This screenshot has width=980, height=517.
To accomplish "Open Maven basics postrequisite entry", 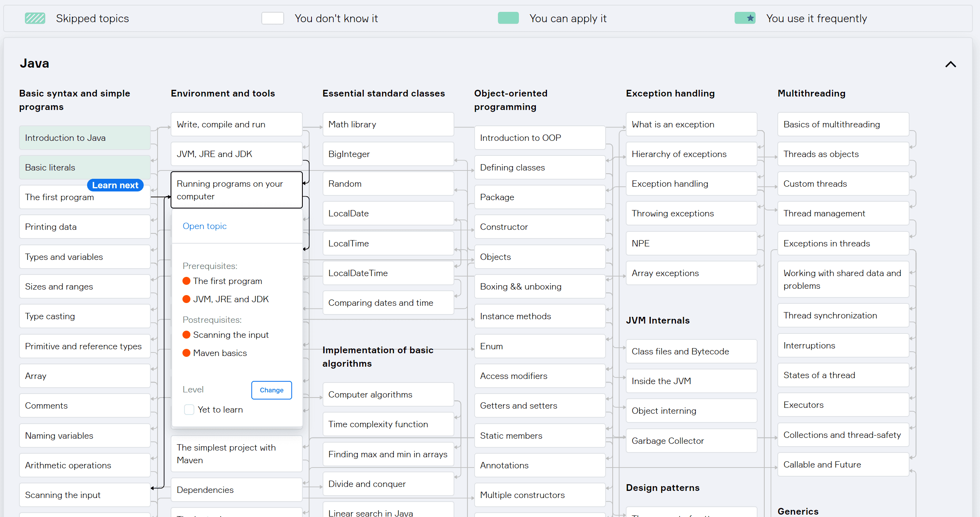I will tap(220, 353).
